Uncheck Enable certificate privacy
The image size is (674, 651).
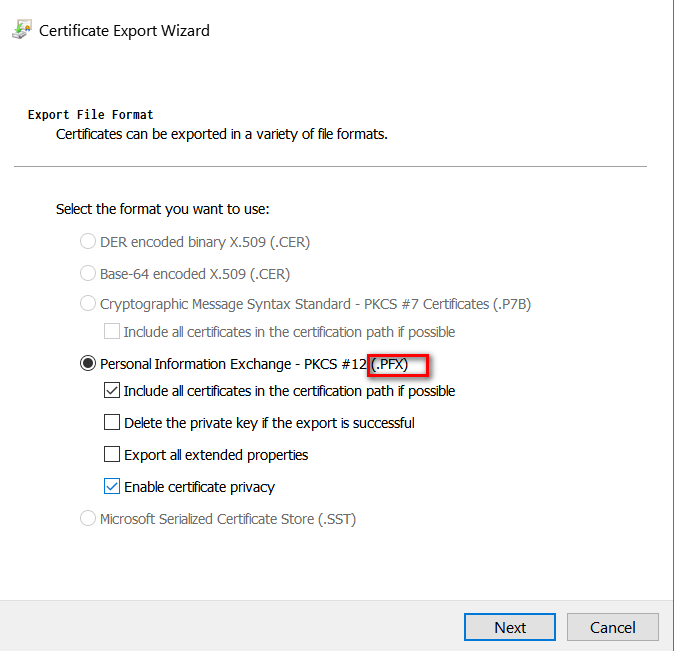(112, 486)
